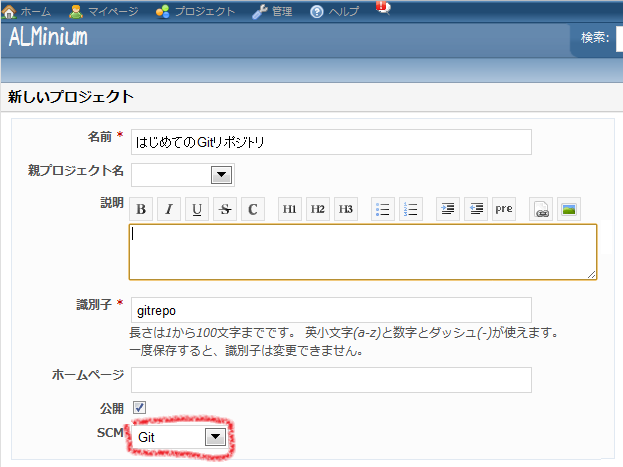623x467 pixels.
Task: Click the blockquote indent icon
Action: click(x=448, y=209)
